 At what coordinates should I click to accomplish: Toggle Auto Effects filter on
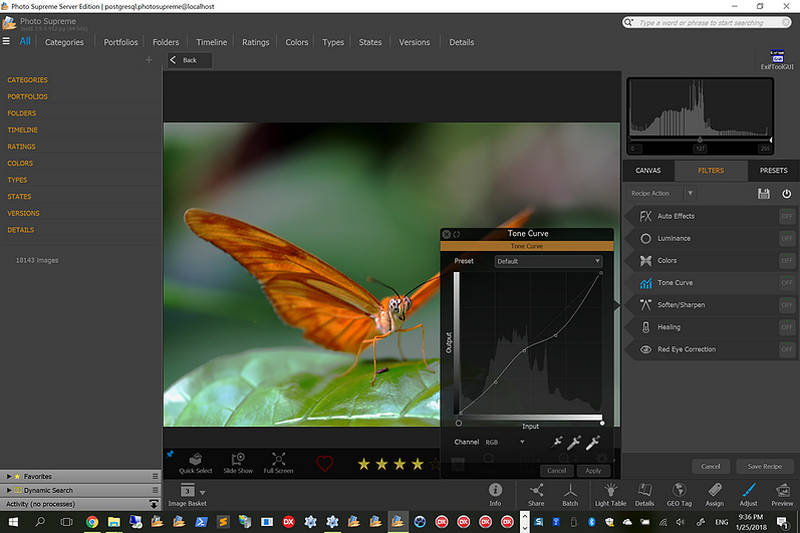click(787, 216)
